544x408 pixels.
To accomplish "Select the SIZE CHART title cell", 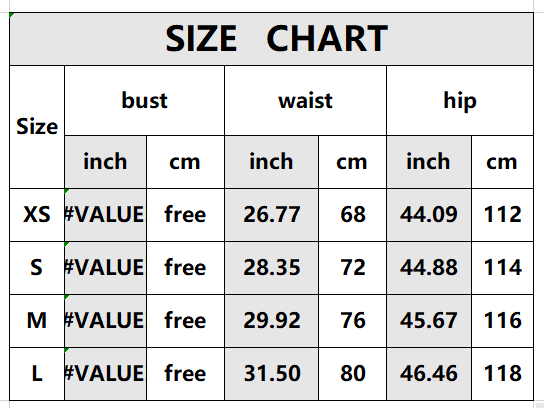I will [x=271, y=39].
